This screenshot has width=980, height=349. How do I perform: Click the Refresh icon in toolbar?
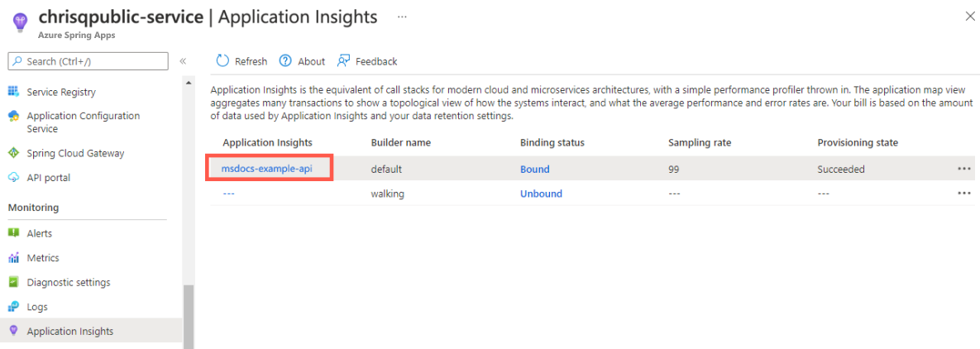click(x=222, y=61)
